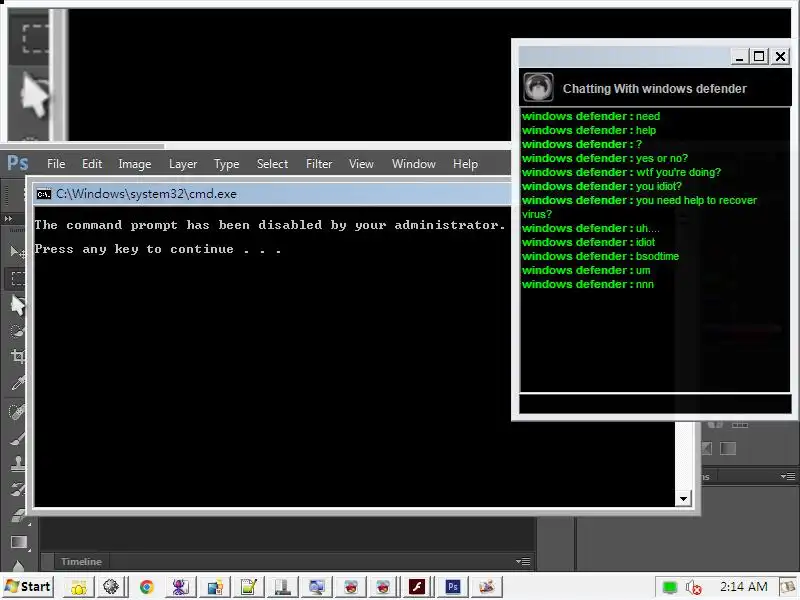
Task: Switch to the Timeline tab
Action: pyautogui.click(x=81, y=561)
